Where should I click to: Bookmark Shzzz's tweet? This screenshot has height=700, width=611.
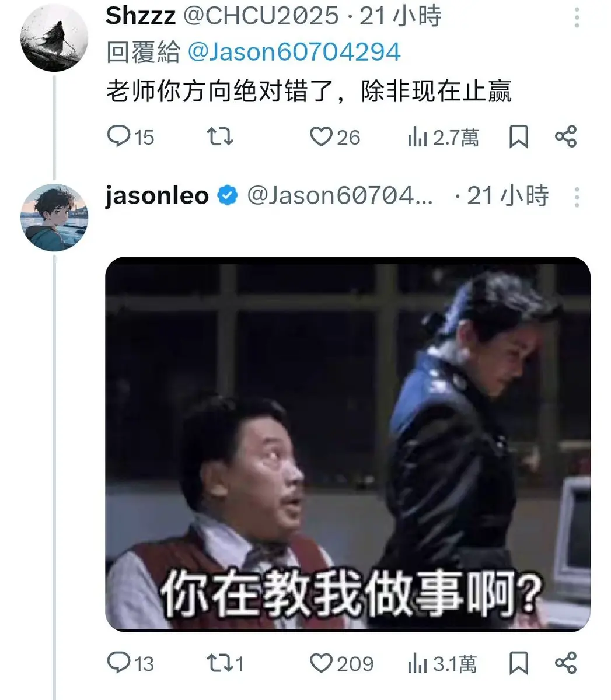click(519, 137)
